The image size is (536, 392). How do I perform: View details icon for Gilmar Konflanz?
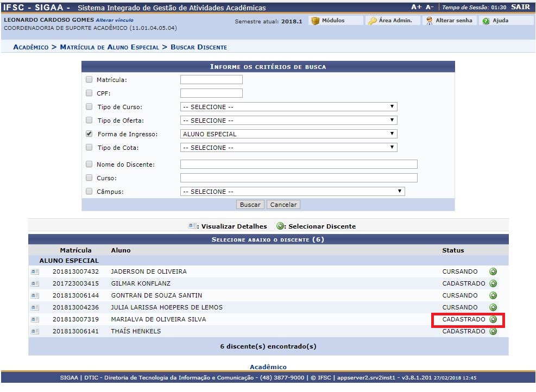(35, 283)
